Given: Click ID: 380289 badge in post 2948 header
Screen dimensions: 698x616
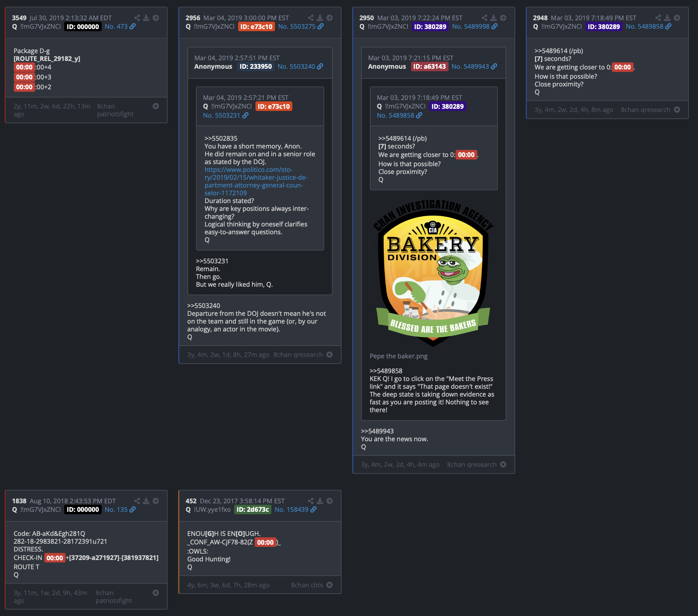Looking at the screenshot, I should coord(604,27).
